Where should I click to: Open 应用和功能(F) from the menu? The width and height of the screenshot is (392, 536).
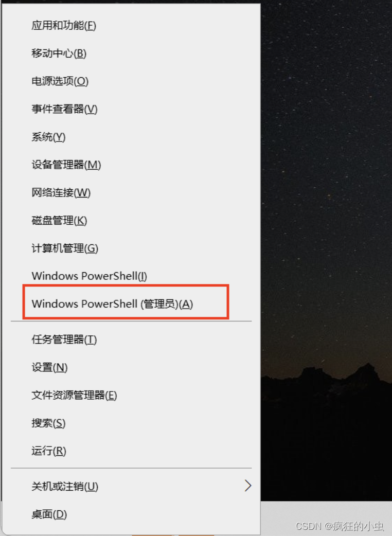click(131, 26)
